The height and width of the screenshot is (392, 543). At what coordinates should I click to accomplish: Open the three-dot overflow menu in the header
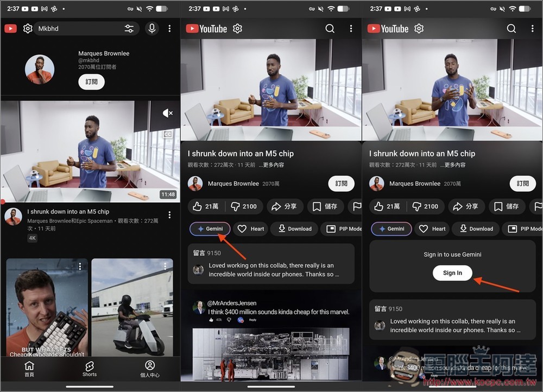click(351, 28)
